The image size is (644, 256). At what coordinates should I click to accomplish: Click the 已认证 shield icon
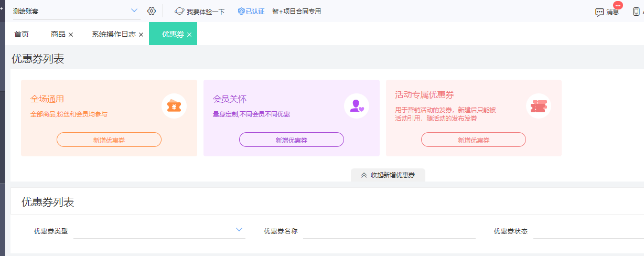(241, 11)
